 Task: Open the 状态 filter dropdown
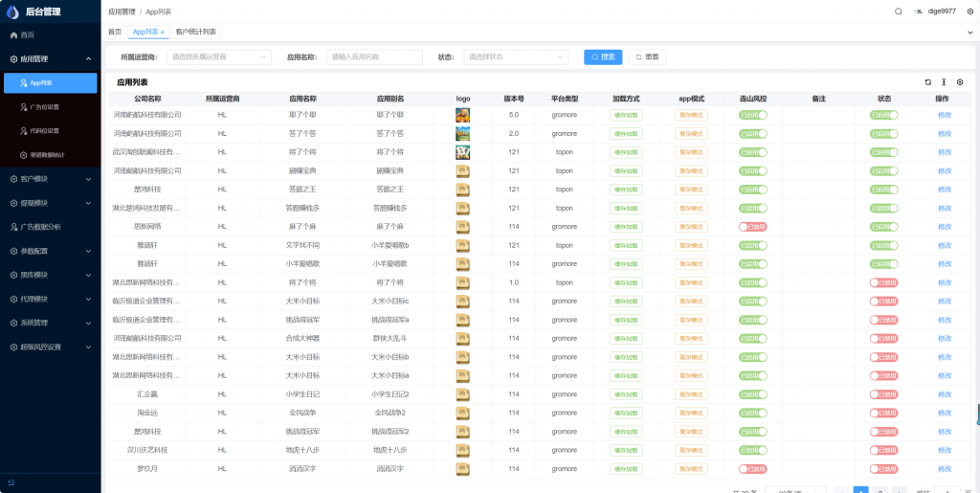tap(513, 57)
